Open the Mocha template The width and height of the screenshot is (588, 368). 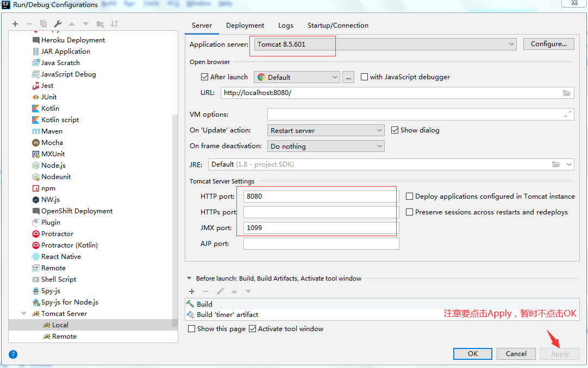point(48,143)
